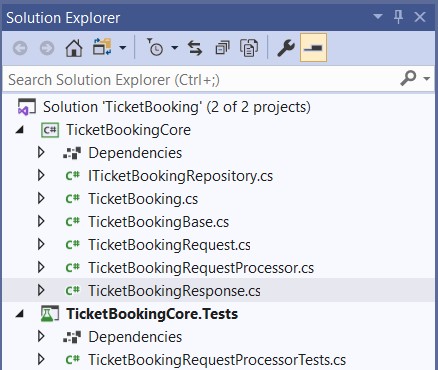
Task: Select TicketBookingRequestProcessorTests.cs file
Action: tap(217, 360)
